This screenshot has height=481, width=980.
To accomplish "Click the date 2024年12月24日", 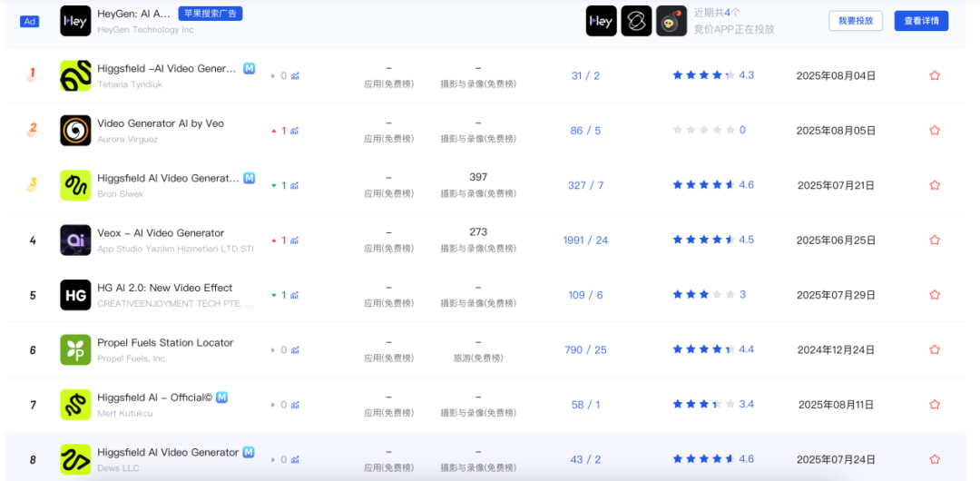I will point(836,349).
